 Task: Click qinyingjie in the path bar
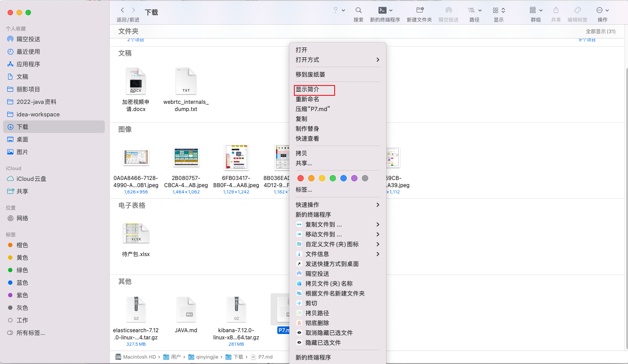(x=207, y=357)
